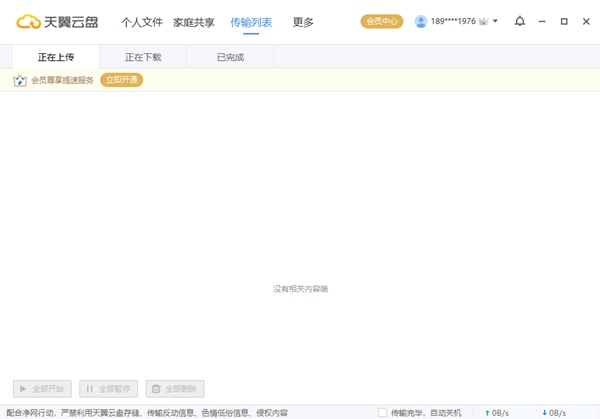Click the 配合净网行动 notice text

[x=147, y=413]
